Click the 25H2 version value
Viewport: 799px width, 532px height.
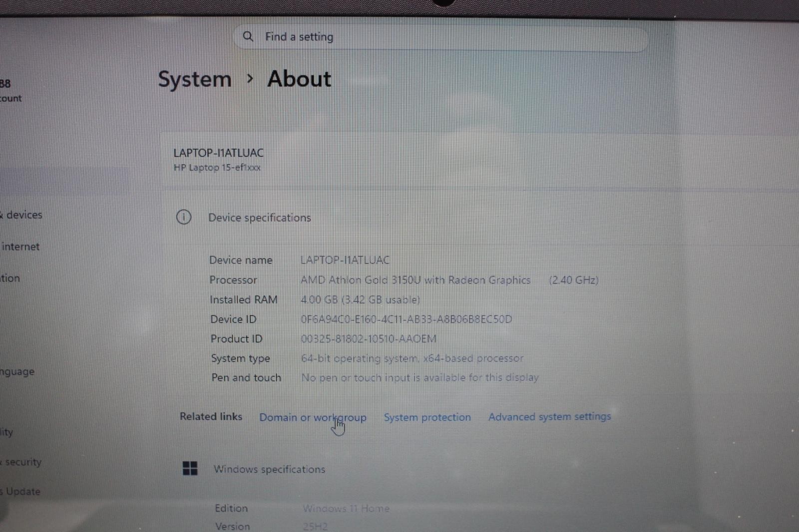tap(315, 527)
